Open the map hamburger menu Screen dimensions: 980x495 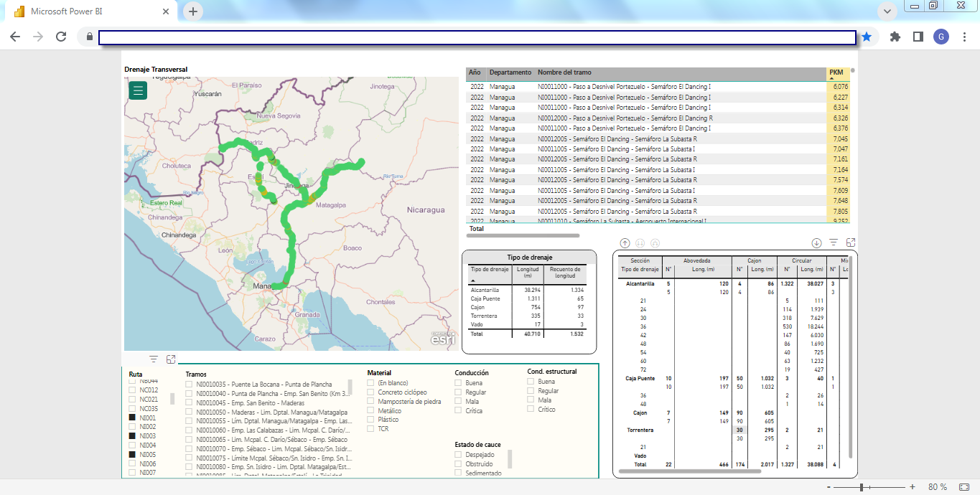138,90
